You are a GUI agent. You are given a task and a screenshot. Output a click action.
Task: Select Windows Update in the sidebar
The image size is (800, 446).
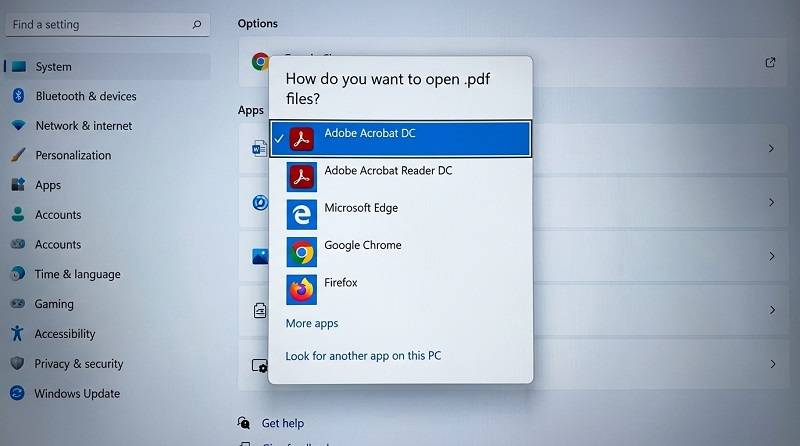coord(77,393)
